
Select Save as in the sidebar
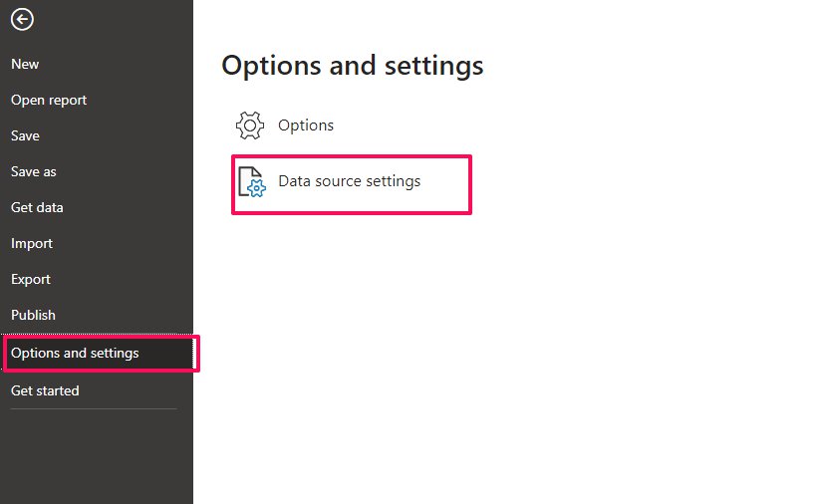coord(34,171)
